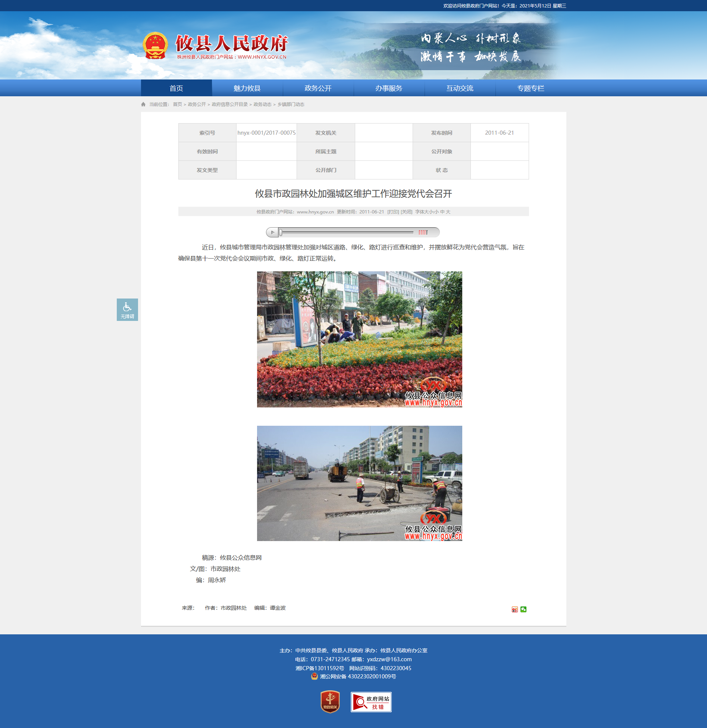Share article via Weibo icon
This screenshot has width=707, height=728.
[x=514, y=609]
